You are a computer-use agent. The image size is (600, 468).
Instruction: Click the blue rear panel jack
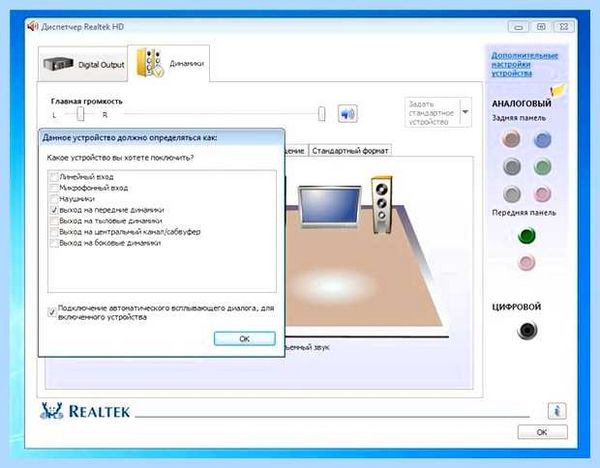coord(543,139)
